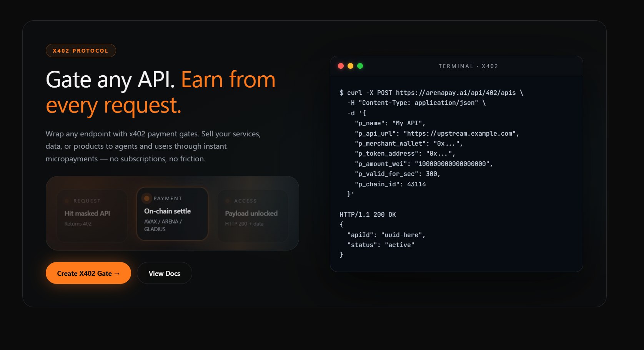Click the "p_token_address" line
644x350 pixels.
[405, 153]
